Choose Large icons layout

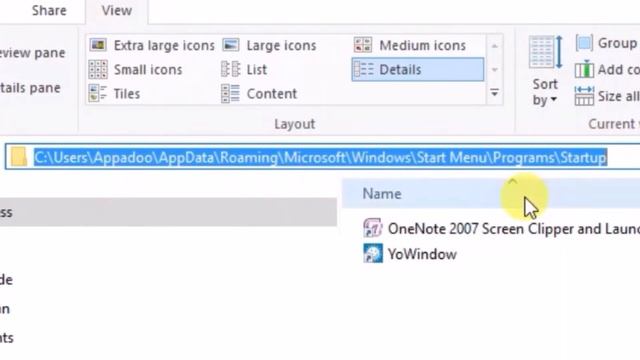[x=269, y=45]
